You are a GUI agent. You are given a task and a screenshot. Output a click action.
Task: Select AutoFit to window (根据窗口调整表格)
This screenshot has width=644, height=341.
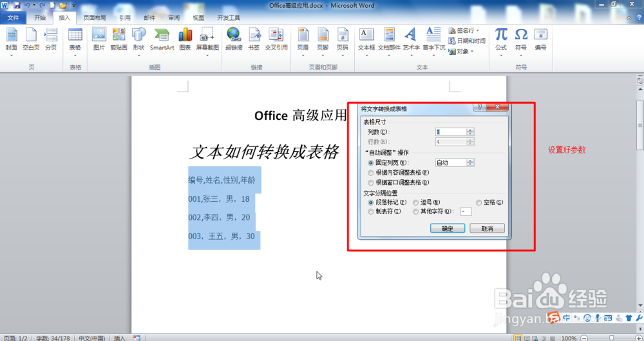tap(399, 182)
